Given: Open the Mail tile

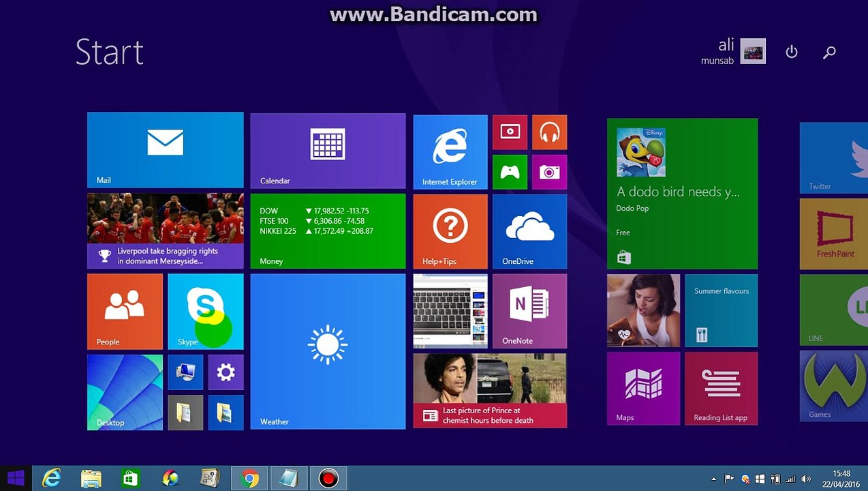Looking at the screenshot, I should pos(166,150).
